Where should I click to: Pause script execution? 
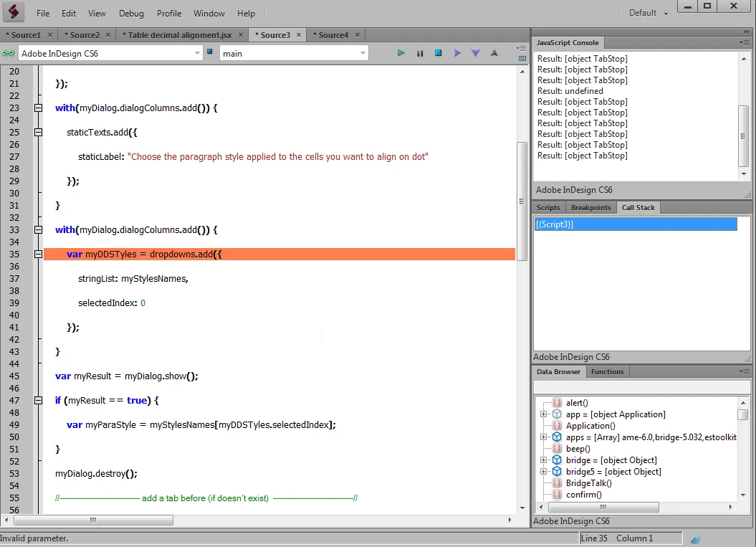[x=419, y=53]
